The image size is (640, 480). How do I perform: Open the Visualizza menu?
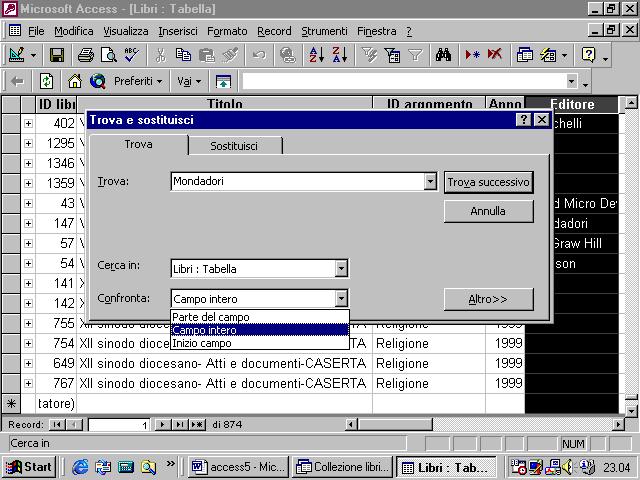pos(126,31)
